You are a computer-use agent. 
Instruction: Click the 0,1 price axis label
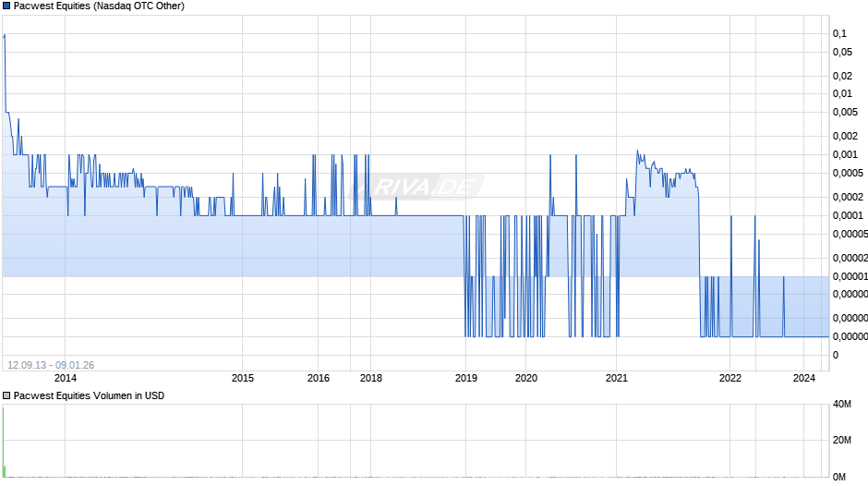[839, 34]
